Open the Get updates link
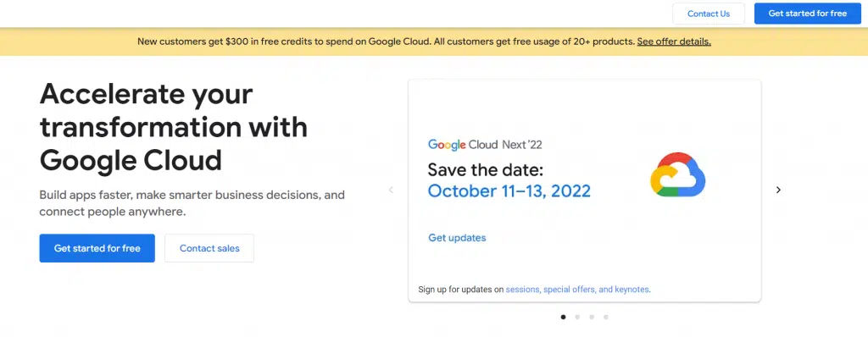The image size is (868, 337). [457, 238]
